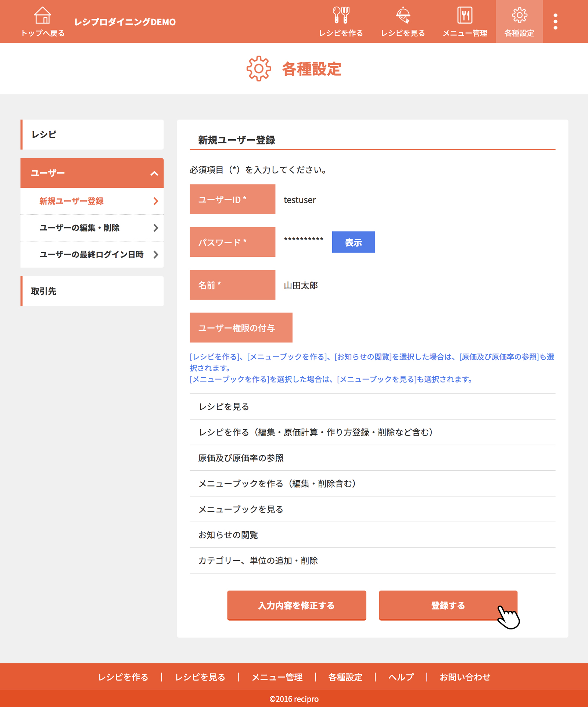
Task: Collapse the ユーザー sidebar section
Action: pos(154,173)
